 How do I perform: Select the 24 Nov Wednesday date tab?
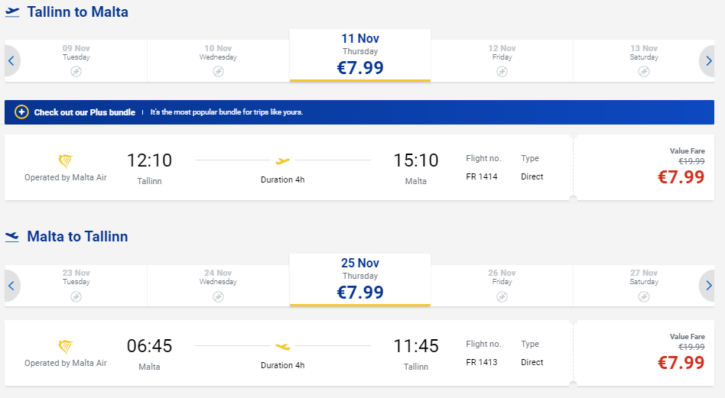218,285
